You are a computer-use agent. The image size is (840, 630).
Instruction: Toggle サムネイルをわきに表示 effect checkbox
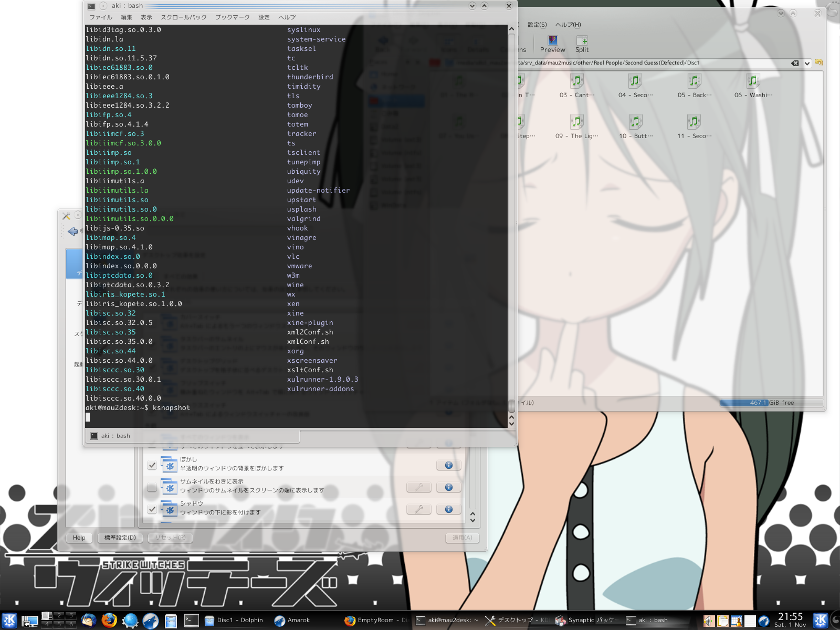[x=152, y=488]
